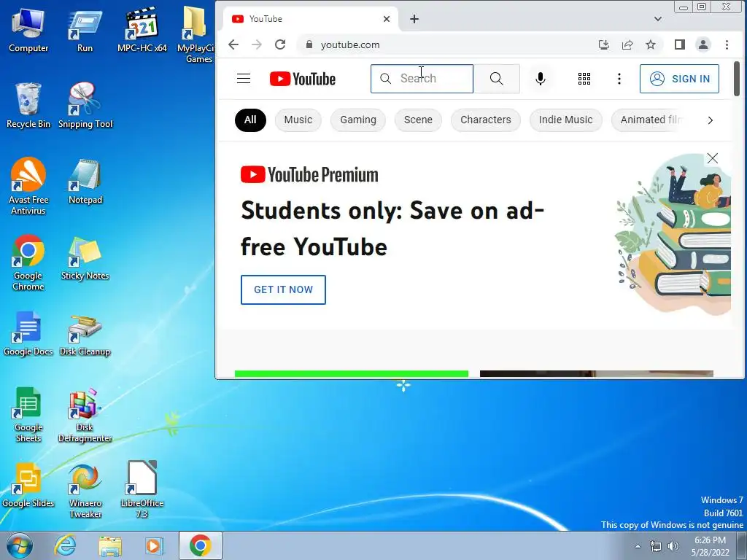Start voice search with the microphone icon

coord(541,79)
